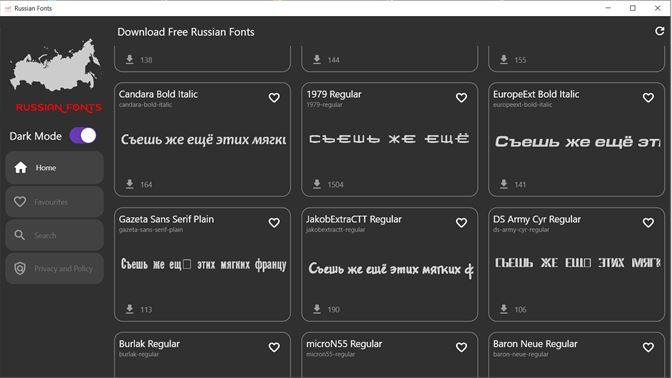Select the Candara Bold Italic title
Viewport: 672px width, 378px height.
158,94
